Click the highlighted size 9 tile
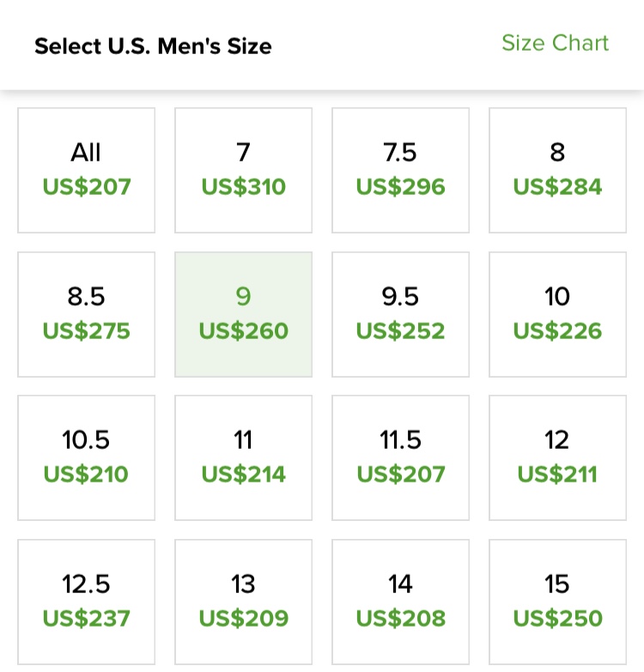Image resolution: width=644 pixels, height=672 pixels. (244, 314)
